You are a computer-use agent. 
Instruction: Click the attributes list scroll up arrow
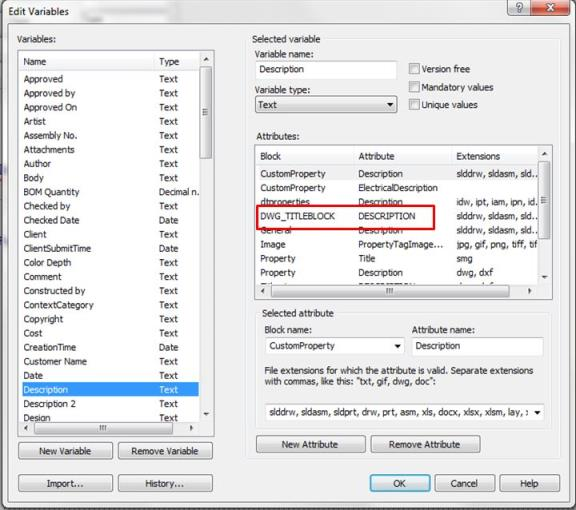[x=544, y=154]
